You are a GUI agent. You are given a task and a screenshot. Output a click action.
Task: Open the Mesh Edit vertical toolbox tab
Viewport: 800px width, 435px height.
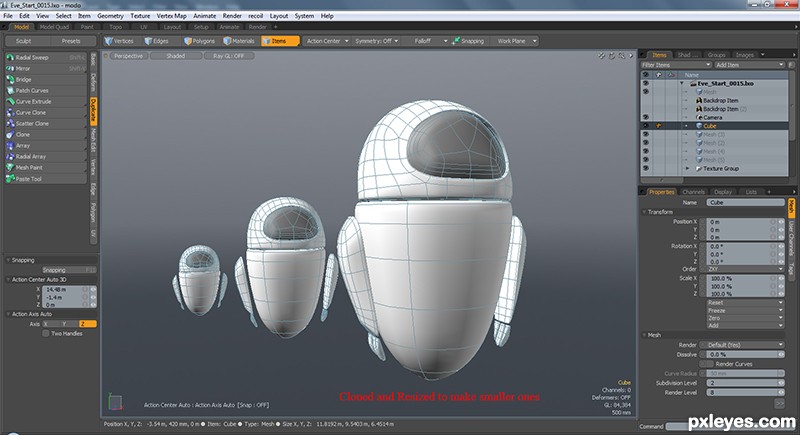[93, 139]
